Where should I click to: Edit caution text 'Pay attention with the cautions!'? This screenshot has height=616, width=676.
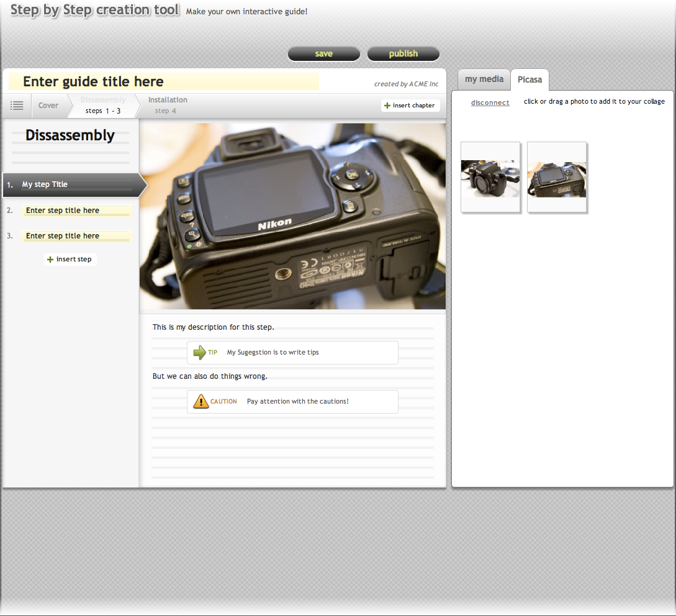298,401
